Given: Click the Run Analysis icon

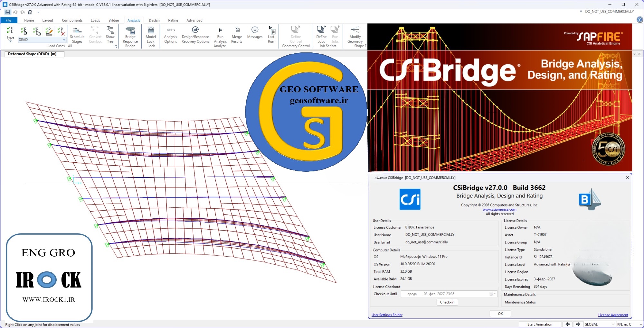Looking at the screenshot, I should [220, 30].
